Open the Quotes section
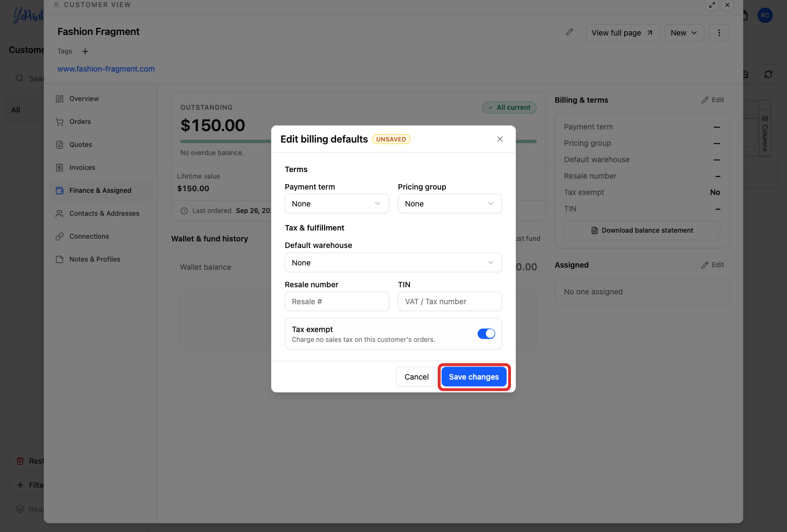Screen dimensions: 787x532 tap(101, 145)
